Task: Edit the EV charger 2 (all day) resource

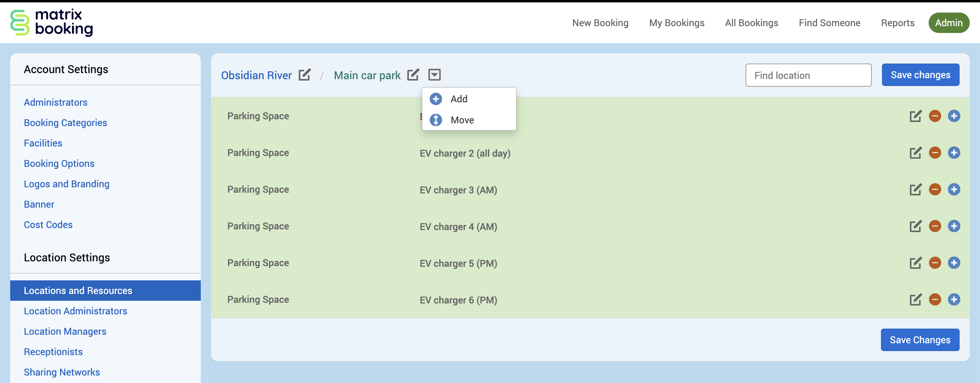Action: (x=915, y=153)
